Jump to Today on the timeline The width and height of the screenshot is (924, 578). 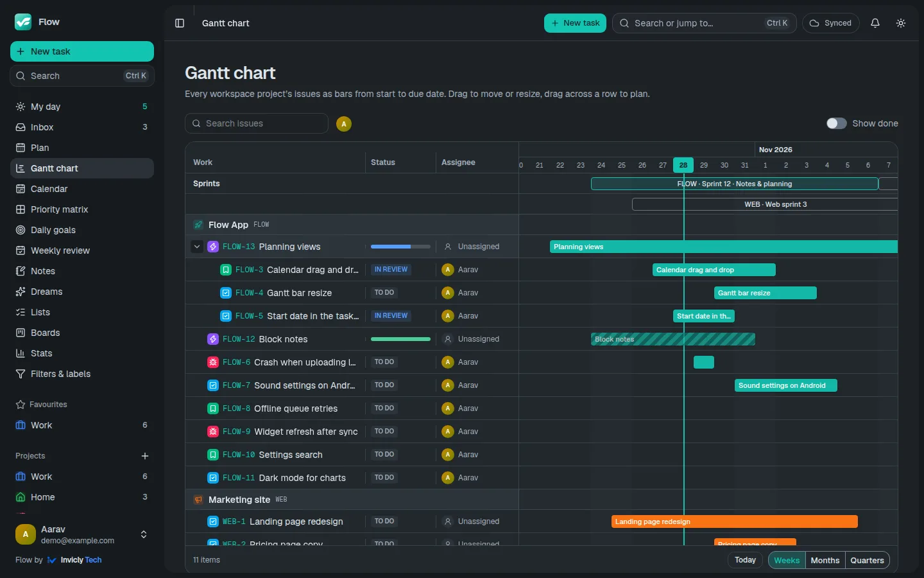745,560
